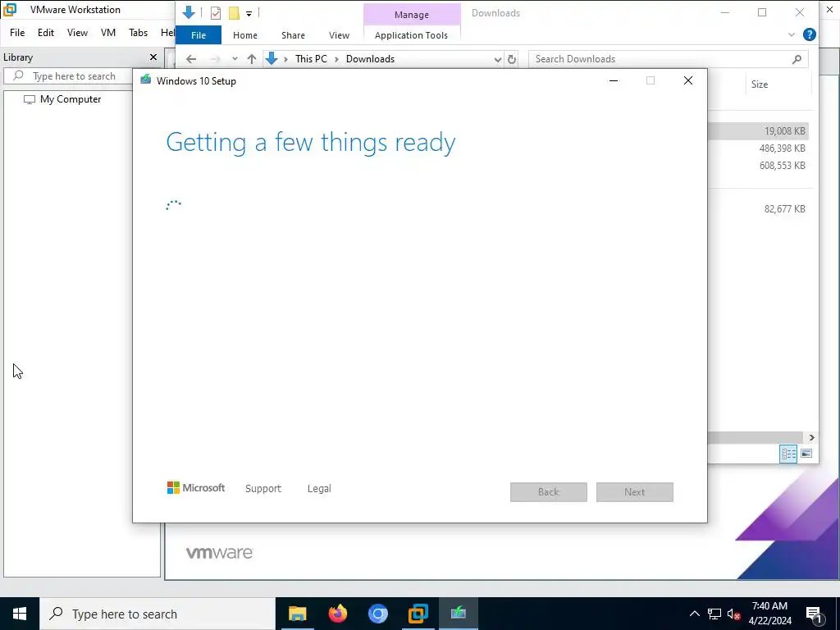
Task: Open the Tabs menu in VMware Workstation
Action: (138, 33)
